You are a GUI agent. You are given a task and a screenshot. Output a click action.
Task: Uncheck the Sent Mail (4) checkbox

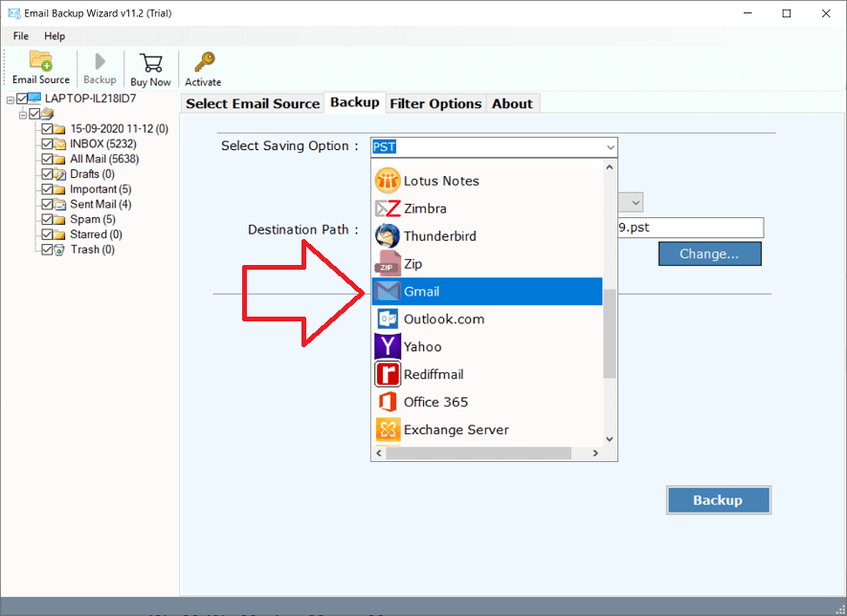[x=47, y=205]
